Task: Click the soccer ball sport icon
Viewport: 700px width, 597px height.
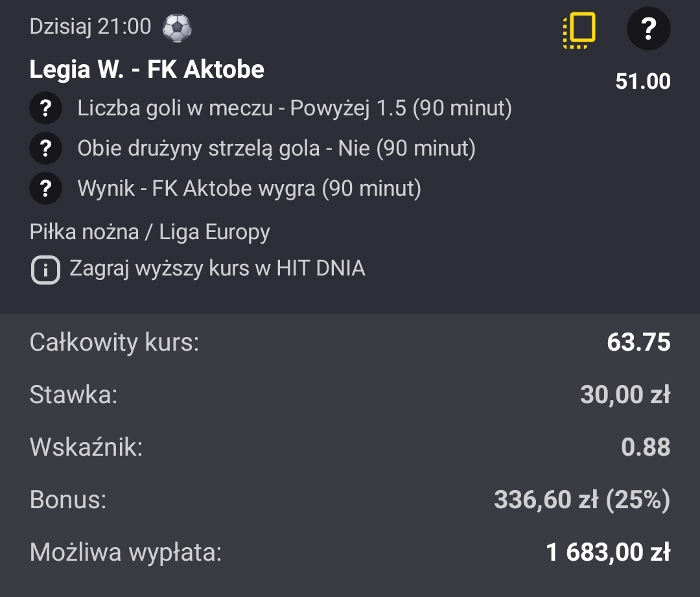Action: [177, 27]
